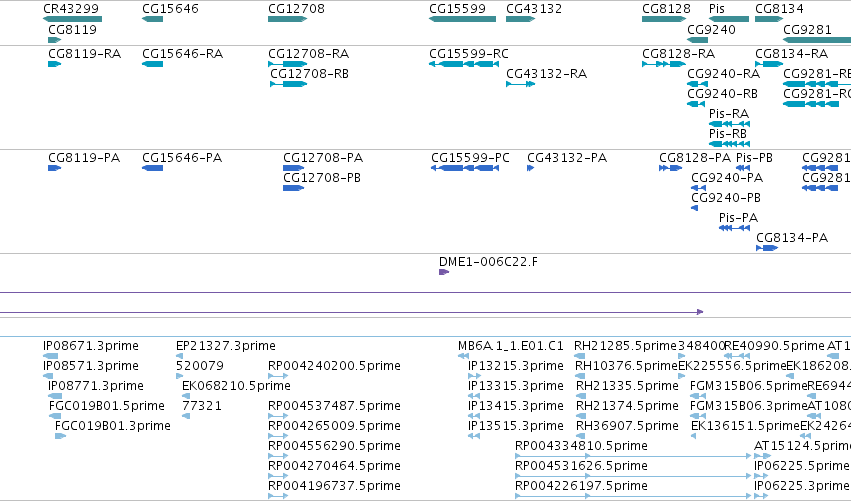
Task: Select the CG12708 gene bar
Action: pyautogui.click(x=288, y=19)
